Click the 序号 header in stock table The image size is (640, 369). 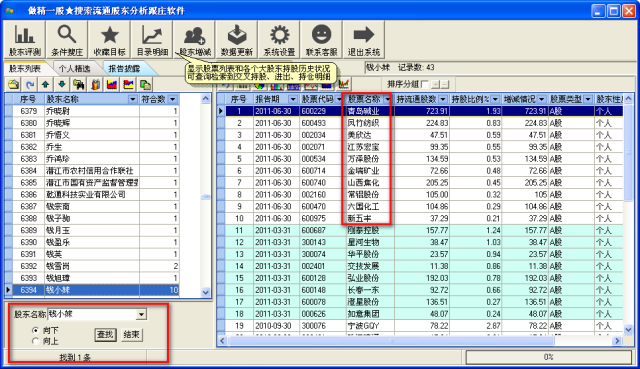[x=239, y=99]
